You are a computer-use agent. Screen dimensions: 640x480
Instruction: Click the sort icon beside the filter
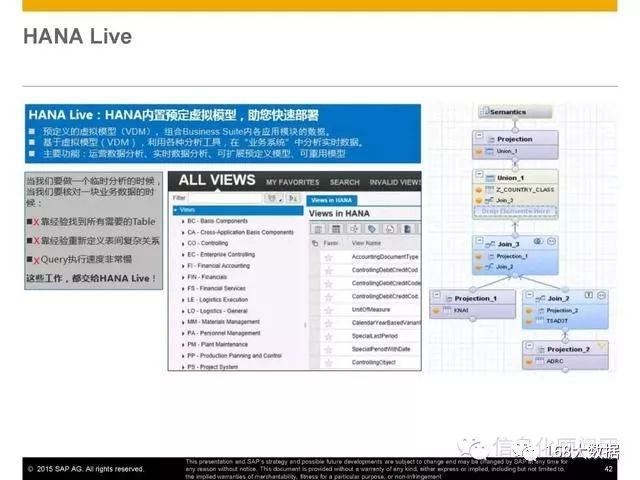pyautogui.click(x=293, y=198)
